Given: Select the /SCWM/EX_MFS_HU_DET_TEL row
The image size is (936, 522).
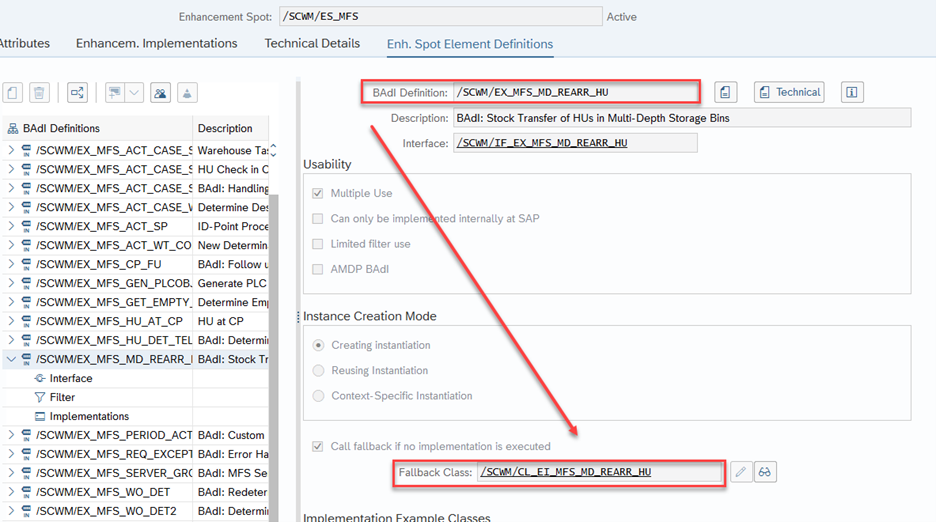Looking at the screenshot, I should pos(136,340).
